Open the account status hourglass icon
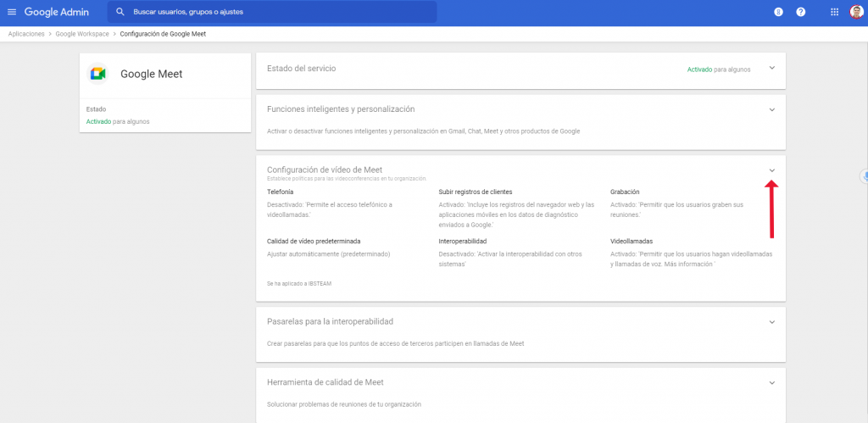The height and width of the screenshot is (423, 868). [x=778, y=12]
